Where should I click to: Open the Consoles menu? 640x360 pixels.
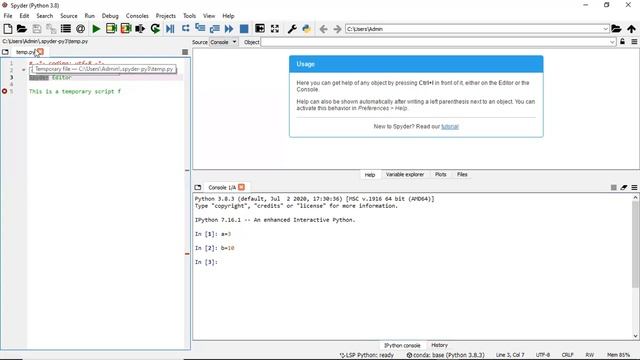[x=137, y=16]
